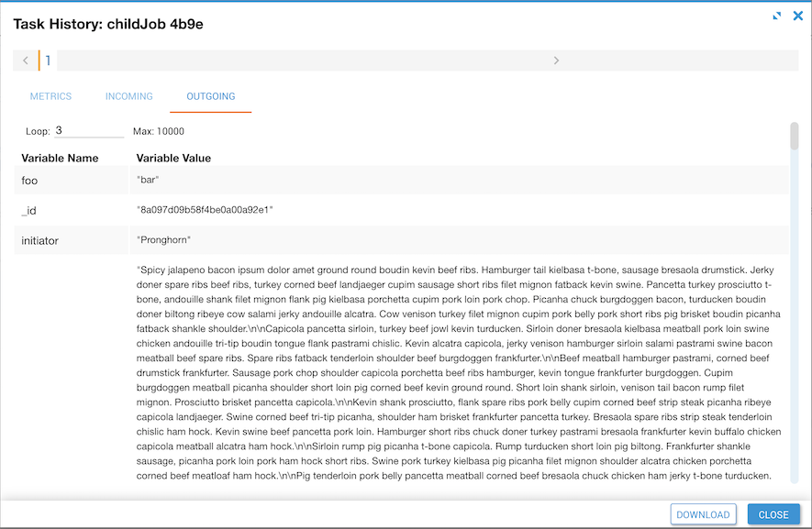Expand the Task History dialog to full screen
The height and width of the screenshot is (529, 812).
coord(777,17)
